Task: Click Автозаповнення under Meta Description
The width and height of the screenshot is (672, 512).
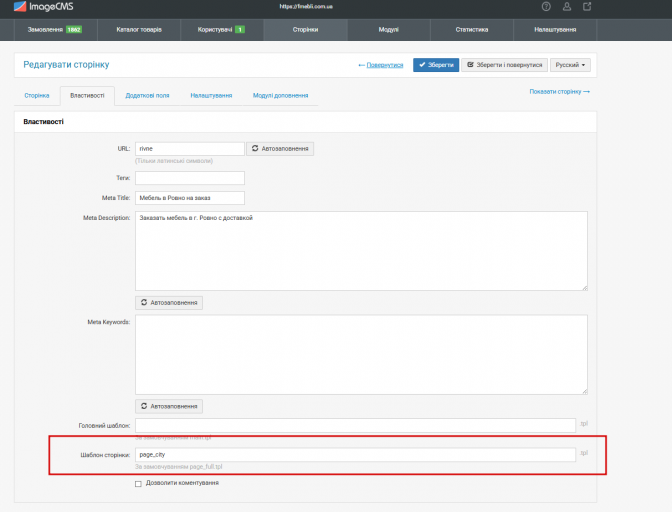Action: click(x=169, y=302)
